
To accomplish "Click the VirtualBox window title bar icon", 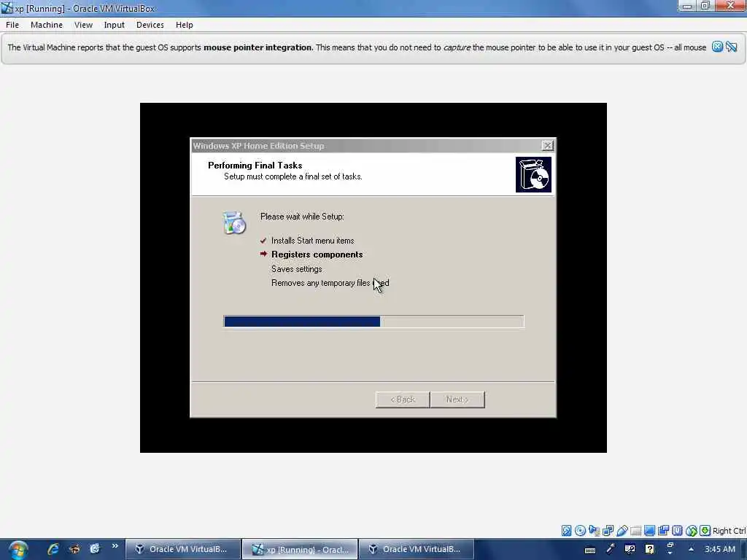I will coord(7,8).
